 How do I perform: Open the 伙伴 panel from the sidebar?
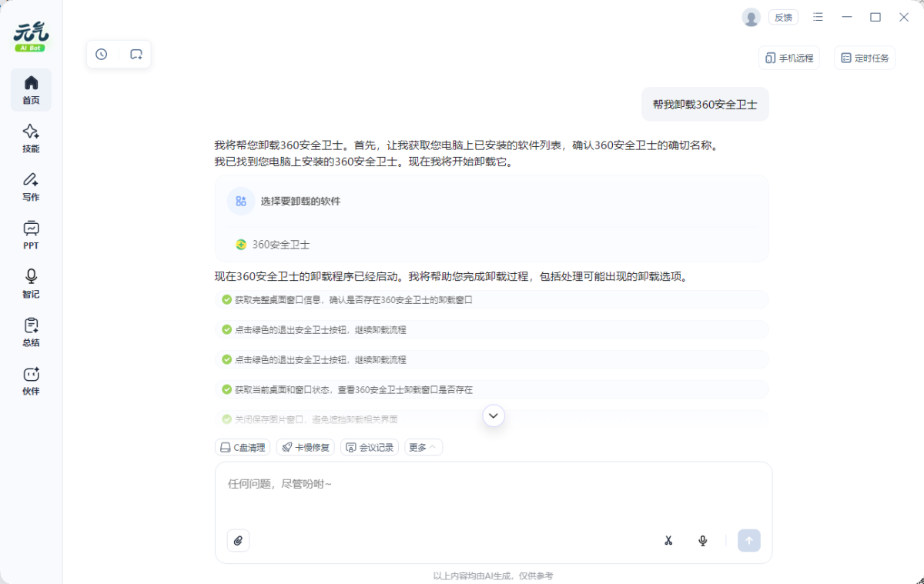coord(31,380)
